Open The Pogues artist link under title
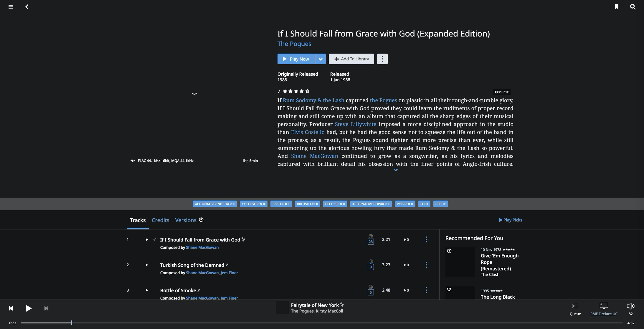 294,44
